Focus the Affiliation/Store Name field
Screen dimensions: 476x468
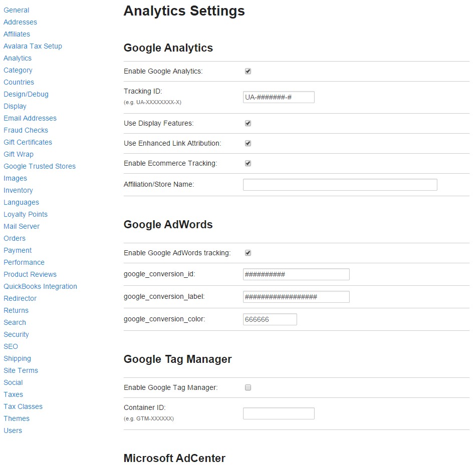tap(340, 185)
